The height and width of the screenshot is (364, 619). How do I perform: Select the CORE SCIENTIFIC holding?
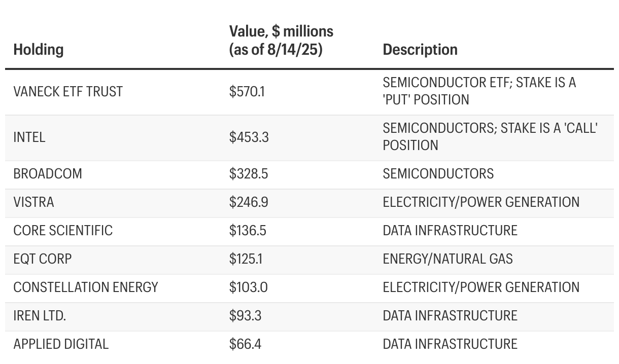pyautogui.click(x=63, y=231)
